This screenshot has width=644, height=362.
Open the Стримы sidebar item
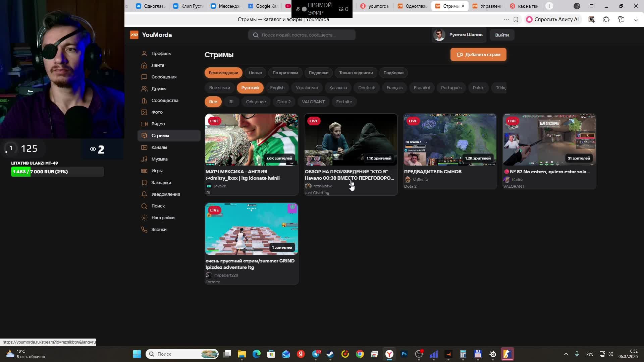coord(169,136)
